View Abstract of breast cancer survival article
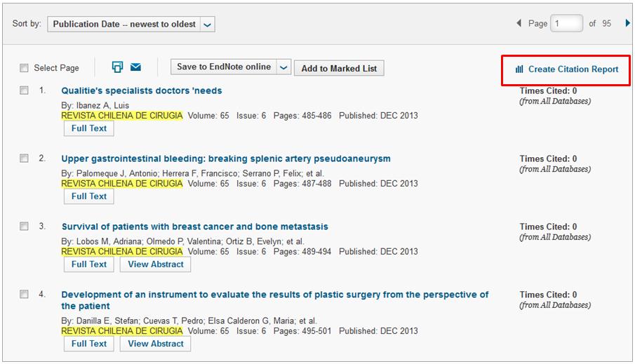Image resolution: width=635 pixels, height=364 pixels. 155,264
